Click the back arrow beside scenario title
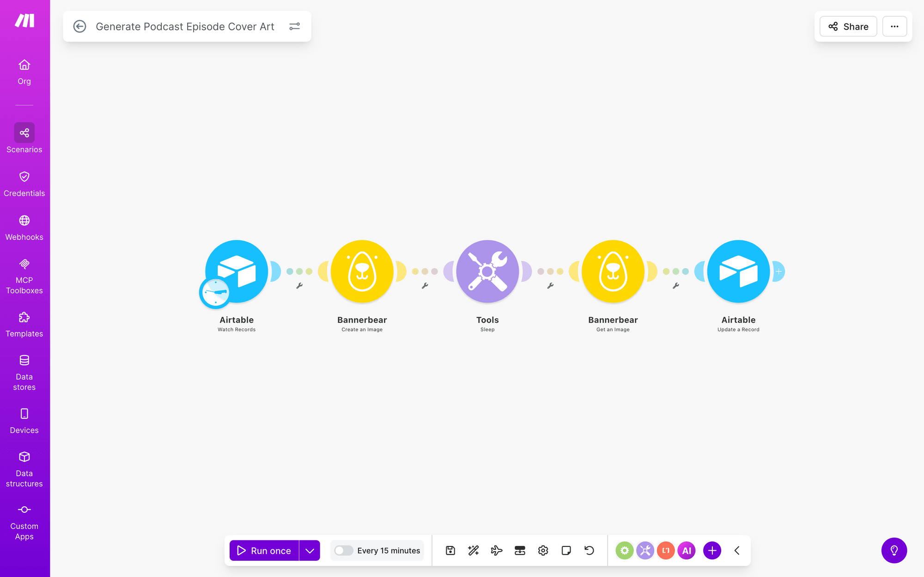 pyautogui.click(x=79, y=26)
